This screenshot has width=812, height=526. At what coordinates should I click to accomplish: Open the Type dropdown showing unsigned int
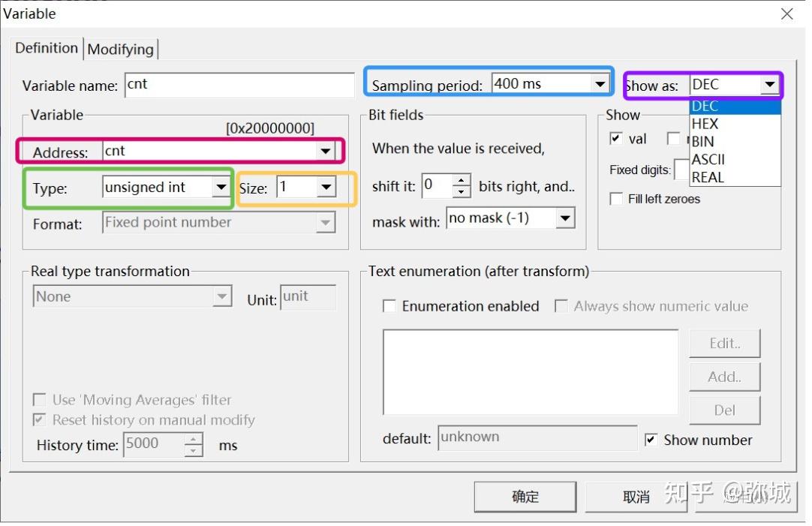(x=221, y=187)
